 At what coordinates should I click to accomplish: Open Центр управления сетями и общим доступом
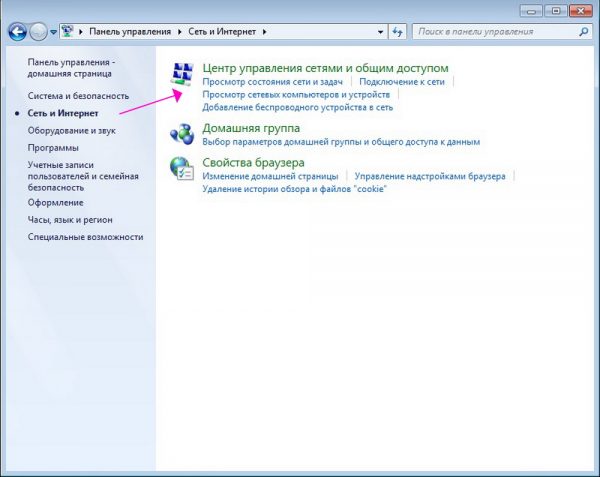[325, 68]
